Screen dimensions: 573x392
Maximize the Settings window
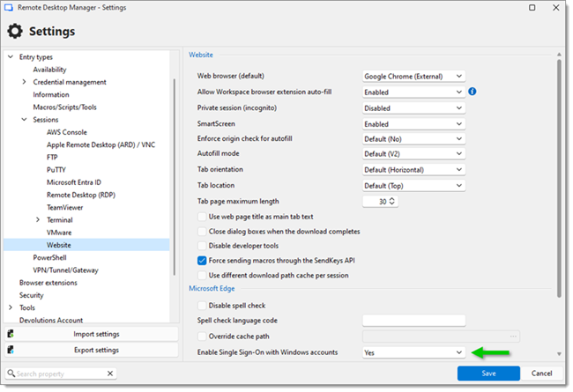(x=532, y=7)
